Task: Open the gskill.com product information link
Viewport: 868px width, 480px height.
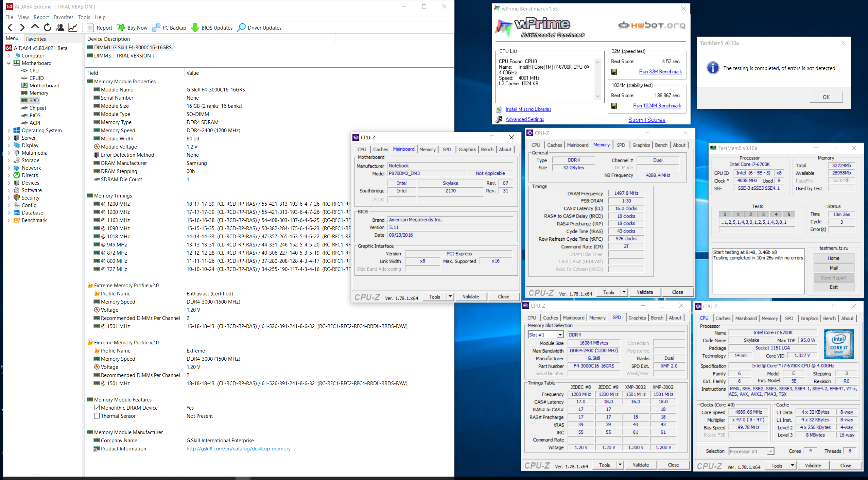Action: (x=239, y=449)
